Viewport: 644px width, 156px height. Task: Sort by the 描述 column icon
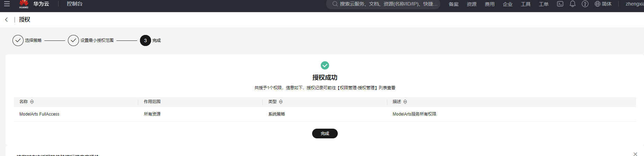tap(405, 102)
